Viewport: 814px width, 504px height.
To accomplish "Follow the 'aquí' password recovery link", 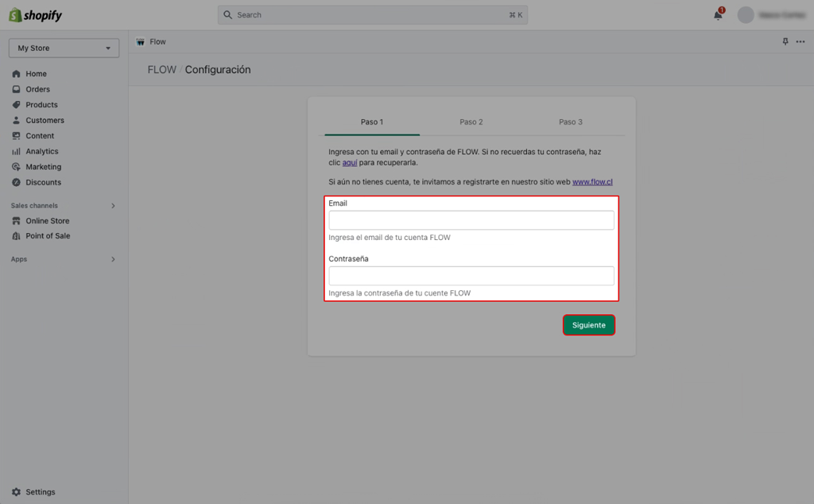I will [350, 163].
